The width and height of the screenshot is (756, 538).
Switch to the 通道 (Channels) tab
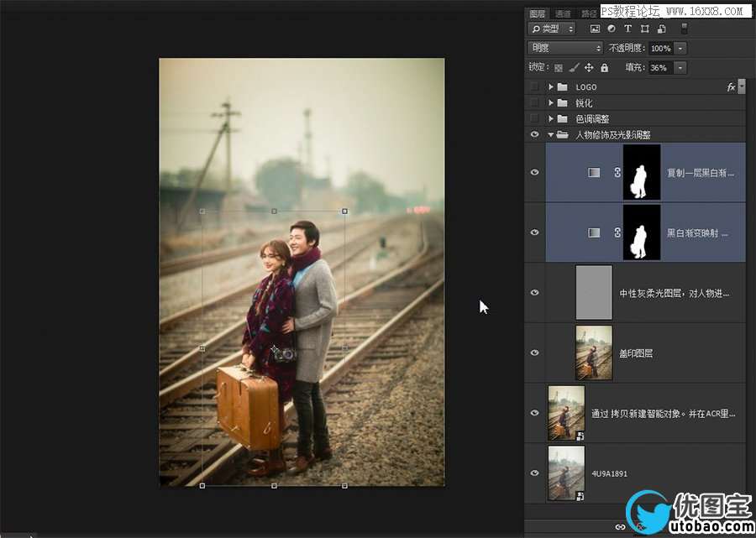(563, 13)
